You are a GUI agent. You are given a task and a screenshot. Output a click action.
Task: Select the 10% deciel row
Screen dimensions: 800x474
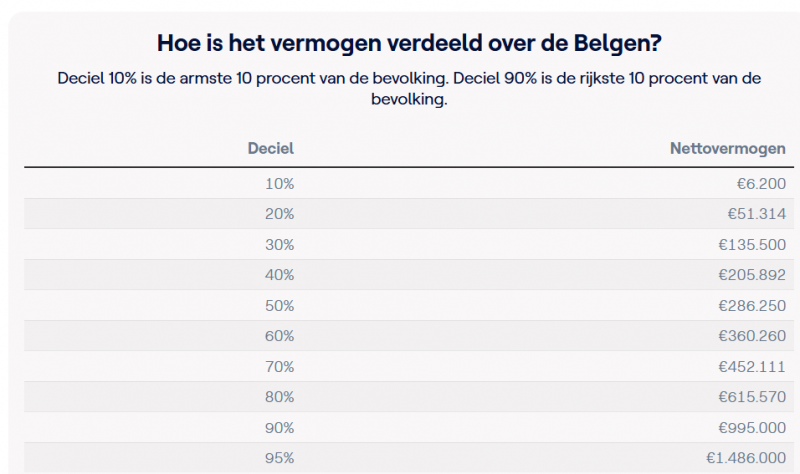pos(409,183)
